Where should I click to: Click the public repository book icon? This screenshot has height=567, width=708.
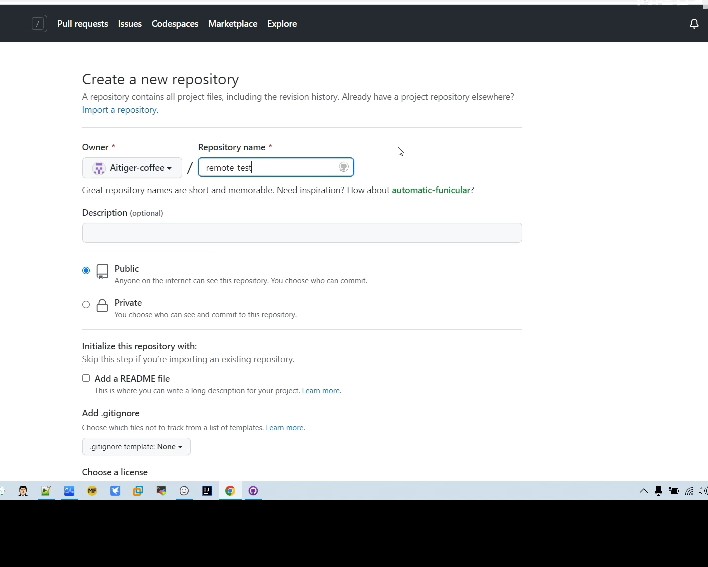[102, 271]
